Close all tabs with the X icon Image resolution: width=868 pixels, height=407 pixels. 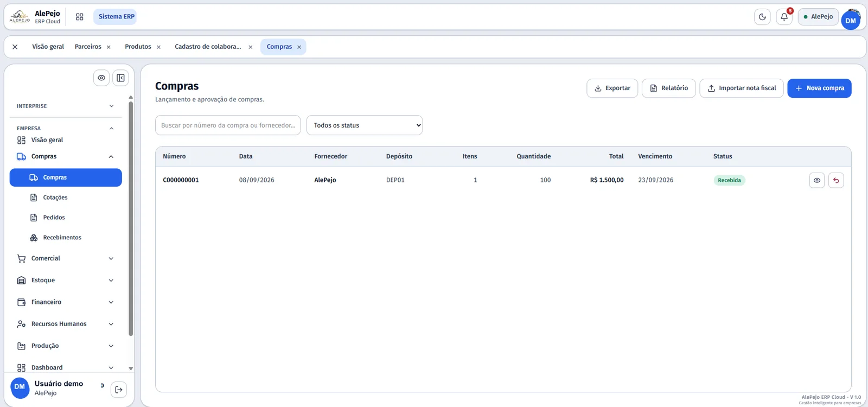click(15, 47)
